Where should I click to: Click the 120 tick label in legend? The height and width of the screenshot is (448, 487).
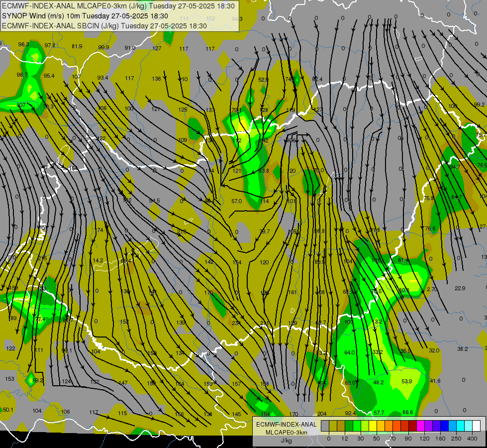[424, 439]
